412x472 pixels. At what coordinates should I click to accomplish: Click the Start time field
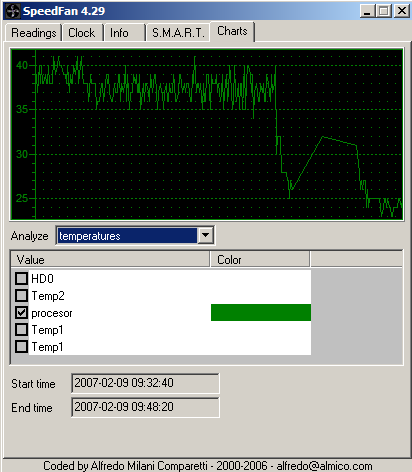click(x=145, y=383)
